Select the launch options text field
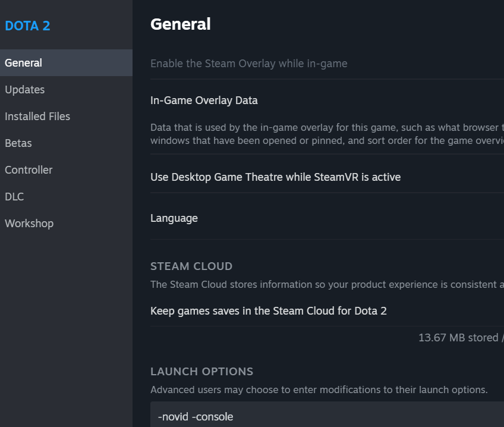The image size is (504, 427). point(327,416)
